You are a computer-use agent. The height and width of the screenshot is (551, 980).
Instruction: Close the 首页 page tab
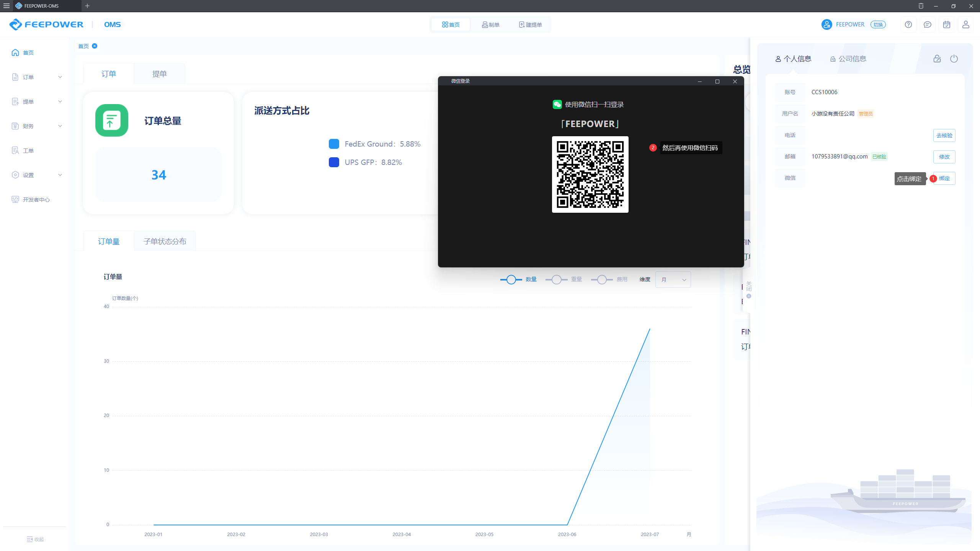pos(95,46)
